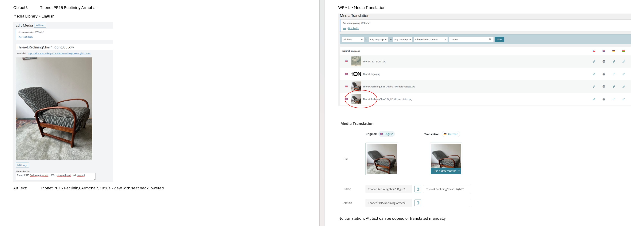Edit German translation of Right335Low-rotated.jpg
Image resolution: width=644 pixels, height=226 pixels.
pos(614,99)
